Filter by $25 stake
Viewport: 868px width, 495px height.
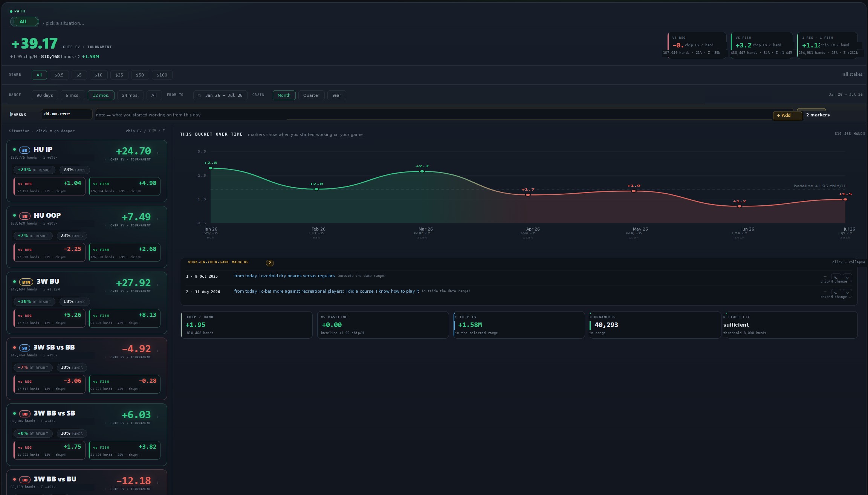click(x=119, y=75)
